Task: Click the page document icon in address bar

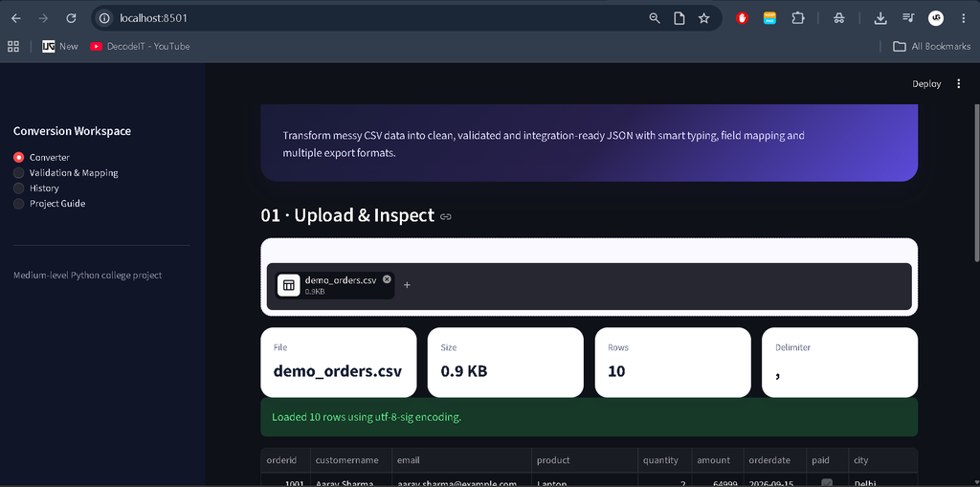Action: 679,18
